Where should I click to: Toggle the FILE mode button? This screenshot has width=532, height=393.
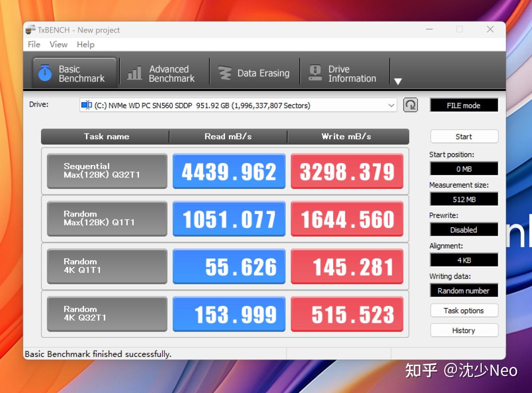tap(464, 106)
